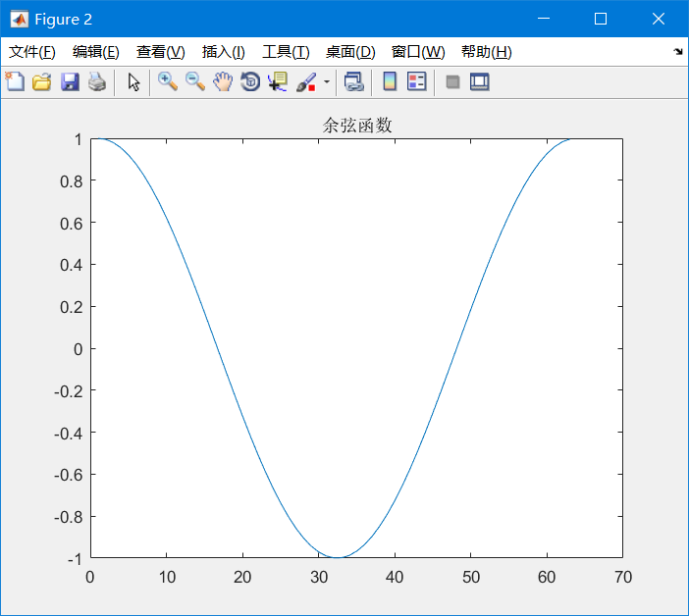Click the New Figure icon
This screenshot has height=616, width=689.
pyautogui.click(x=15, y=81)
